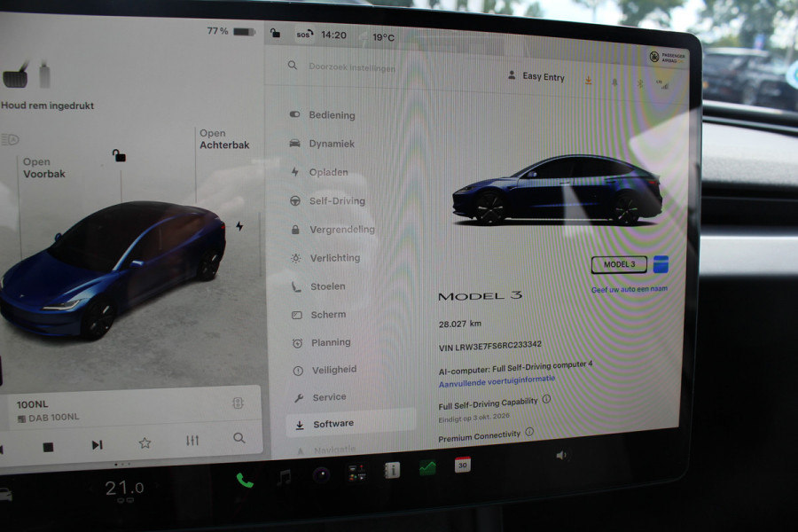Click the MODEL 3 badge button

pyautogui.click(x=619, y=264)
